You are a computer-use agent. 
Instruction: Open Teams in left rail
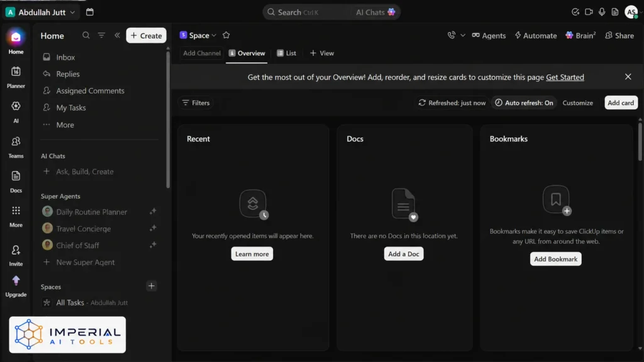16,141
